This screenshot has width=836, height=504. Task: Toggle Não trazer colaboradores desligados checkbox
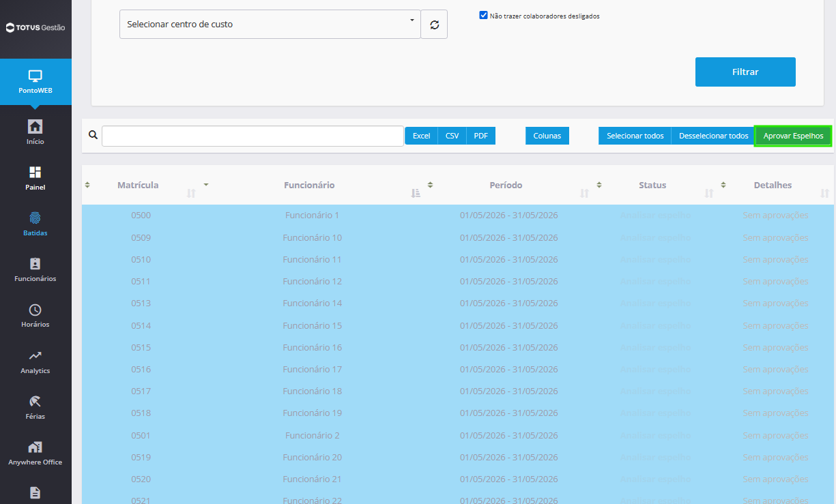pyautogui.click(x=484, y=15)
